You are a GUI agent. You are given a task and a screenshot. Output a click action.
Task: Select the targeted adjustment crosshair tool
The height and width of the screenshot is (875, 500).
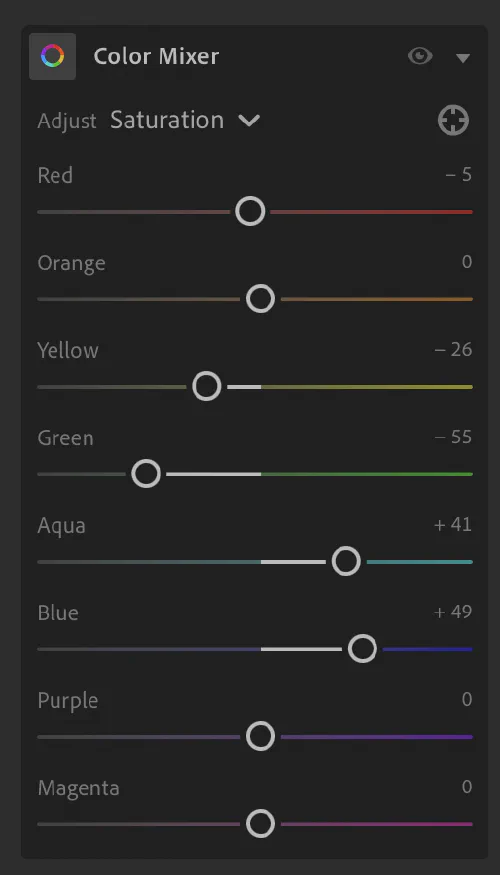click(x=453, y=121)
